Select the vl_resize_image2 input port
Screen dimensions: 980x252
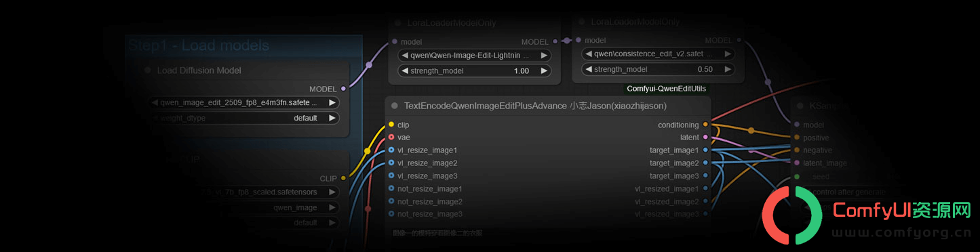click(391, 163)
